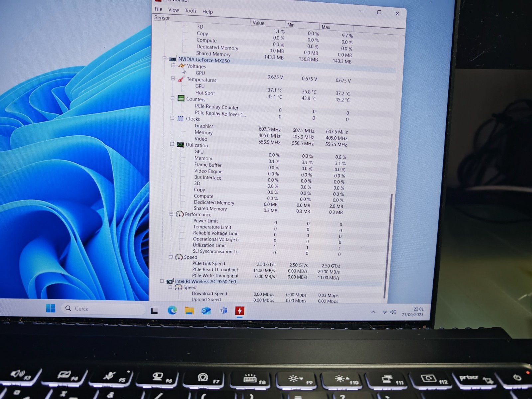The height and width of the screenshot is (399, 532).
Task: Open Task View from the taskbar
Action: click(x=154, y=311)
